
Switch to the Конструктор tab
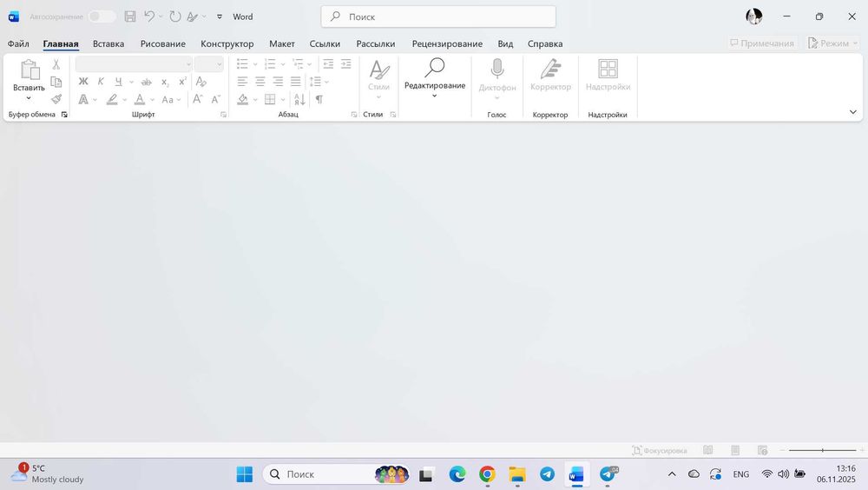pos(227,43)
